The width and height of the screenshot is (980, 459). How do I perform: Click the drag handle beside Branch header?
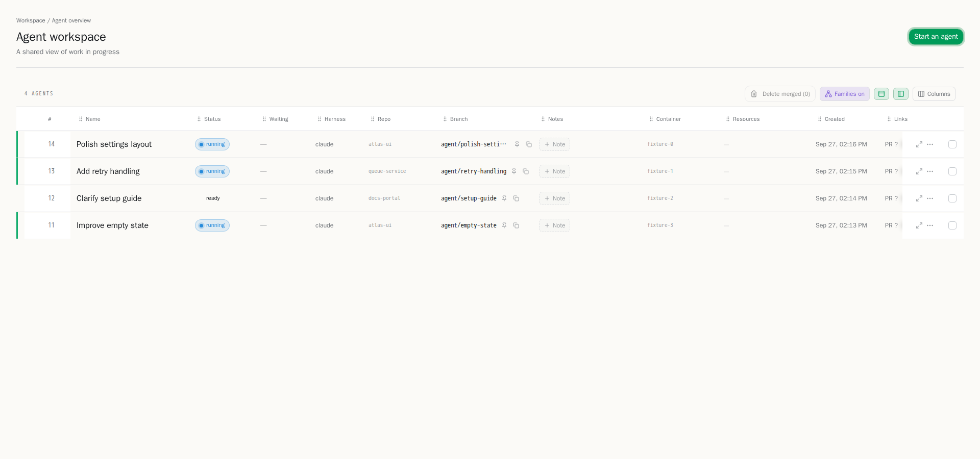(x=445, y=119)
